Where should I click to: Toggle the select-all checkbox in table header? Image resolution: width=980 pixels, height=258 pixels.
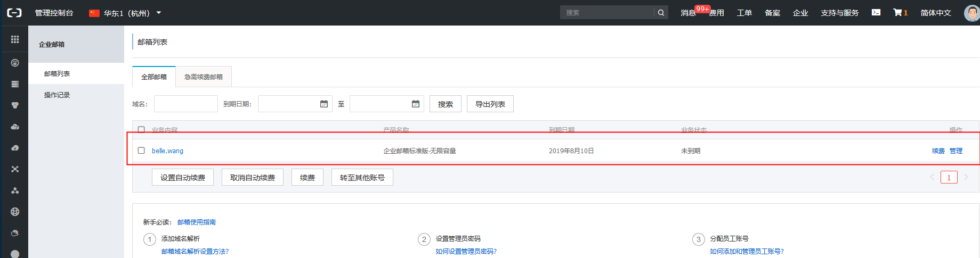[141, 129]
